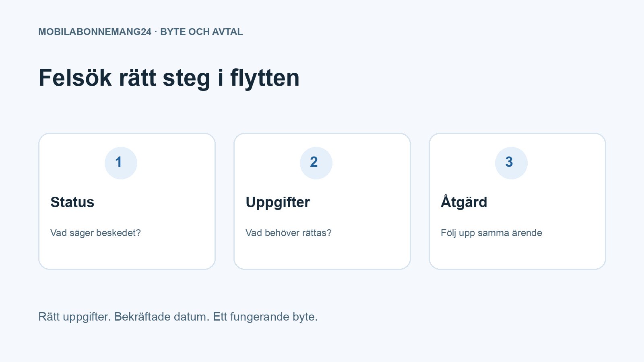Screen dimensions: 644x362
Task: Click the MOBILABONNEMANG24 header label
Action: 140,32
